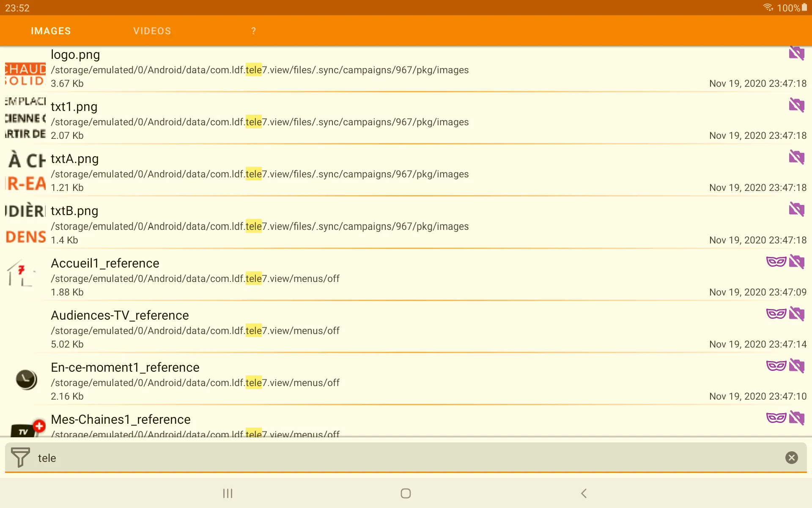Select the file name 'txtA.png'
The image size is (812, 508).
coord(75,159)
